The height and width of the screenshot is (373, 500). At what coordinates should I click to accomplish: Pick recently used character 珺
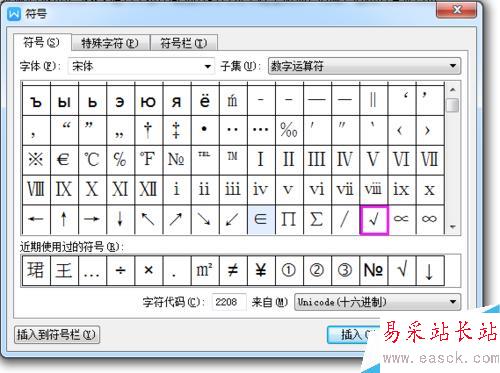tap(36, 271)
